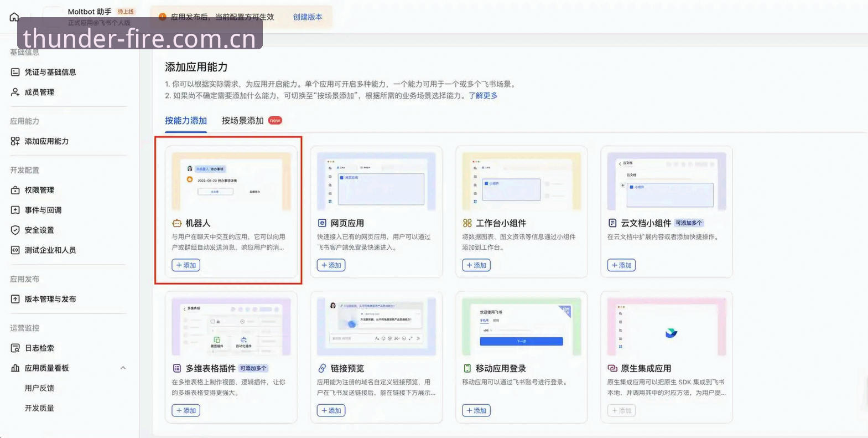The width and height of the screenshot is (868, 438).
Task: Click the 测试企业和人员 icon
Action: (x=15, y=250)
